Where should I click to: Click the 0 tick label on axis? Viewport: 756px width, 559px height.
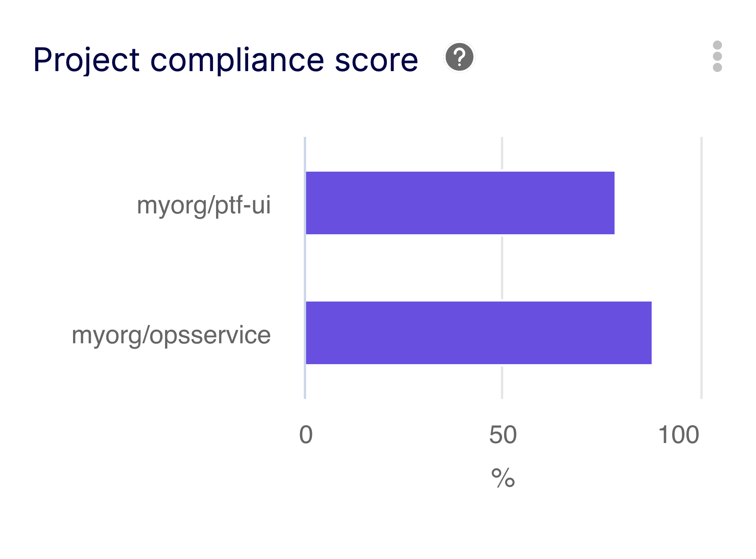[x=306, y=435]
